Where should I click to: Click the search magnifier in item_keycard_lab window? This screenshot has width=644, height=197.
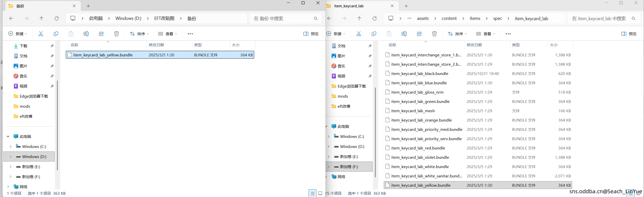(x=633, y=18)
